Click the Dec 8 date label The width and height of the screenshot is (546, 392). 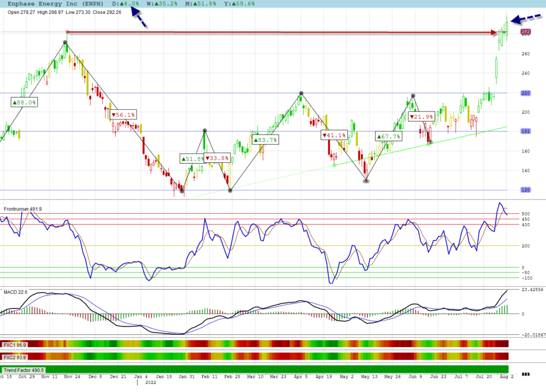click(95, 377)
